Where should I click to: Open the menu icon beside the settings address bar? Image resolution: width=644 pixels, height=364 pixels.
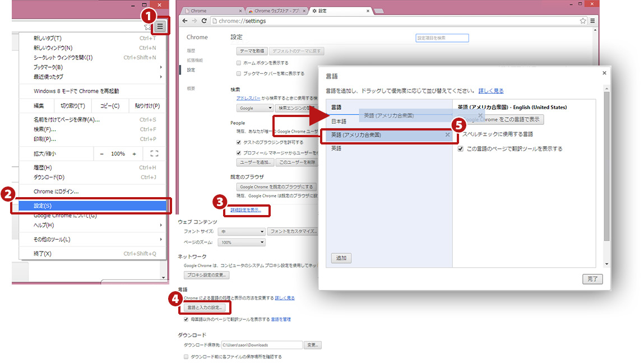pyautogui.click(x=592, y=21)
